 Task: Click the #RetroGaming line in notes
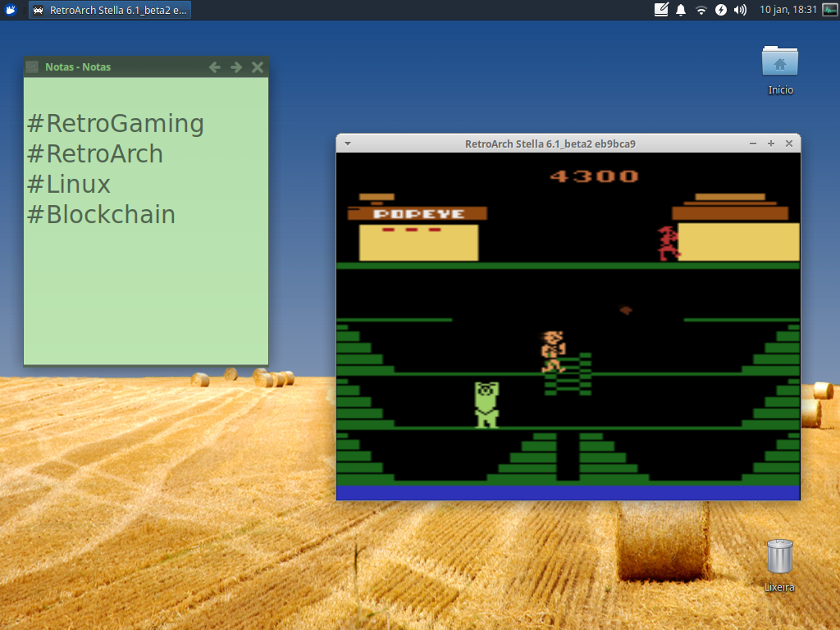[115, 124]
